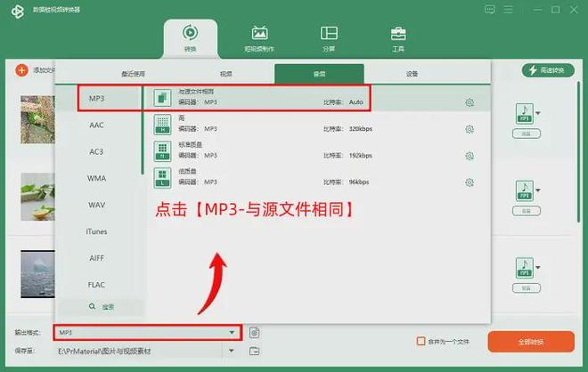The width and height of the screenshot is (588, 372).
Task: Select MP3 in the format list
Action: coord(96,98)
